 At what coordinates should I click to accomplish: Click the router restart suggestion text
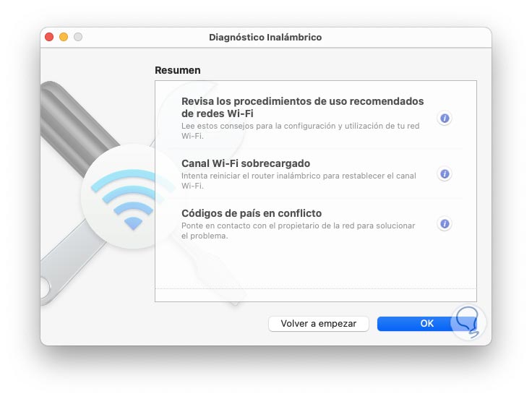(299, 181)
